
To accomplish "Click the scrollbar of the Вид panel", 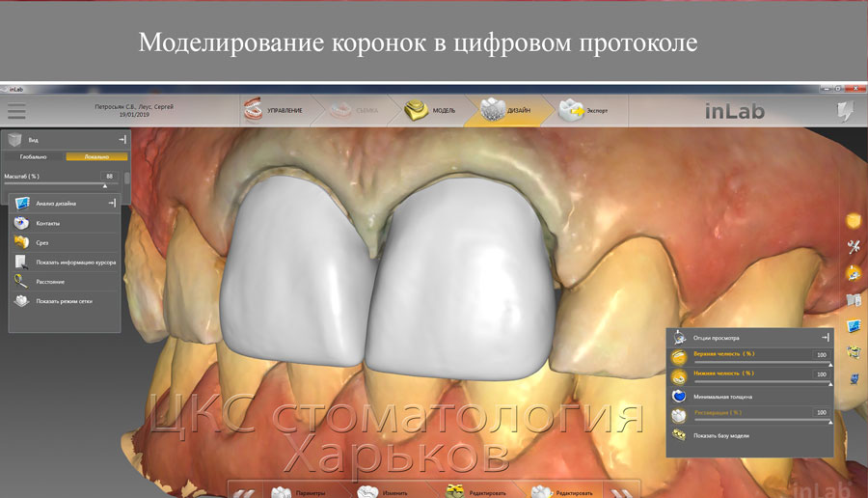I will [x=127, y=179].
